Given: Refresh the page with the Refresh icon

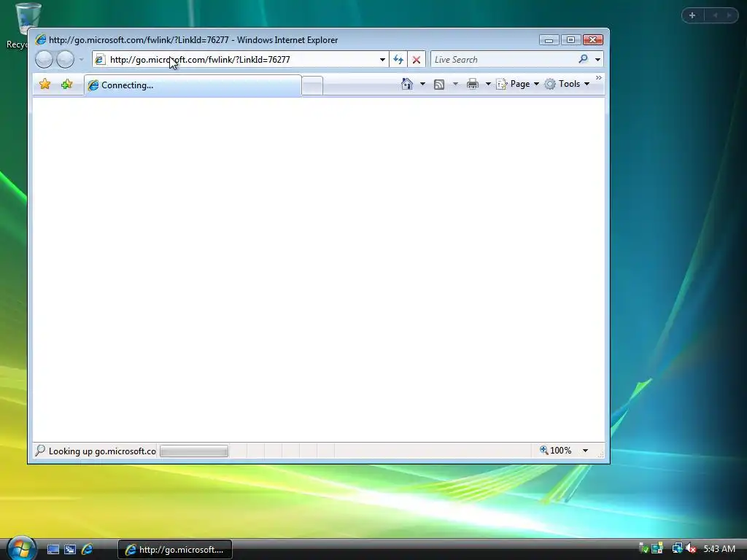Looking at the screenshot, I should point(398,60).
